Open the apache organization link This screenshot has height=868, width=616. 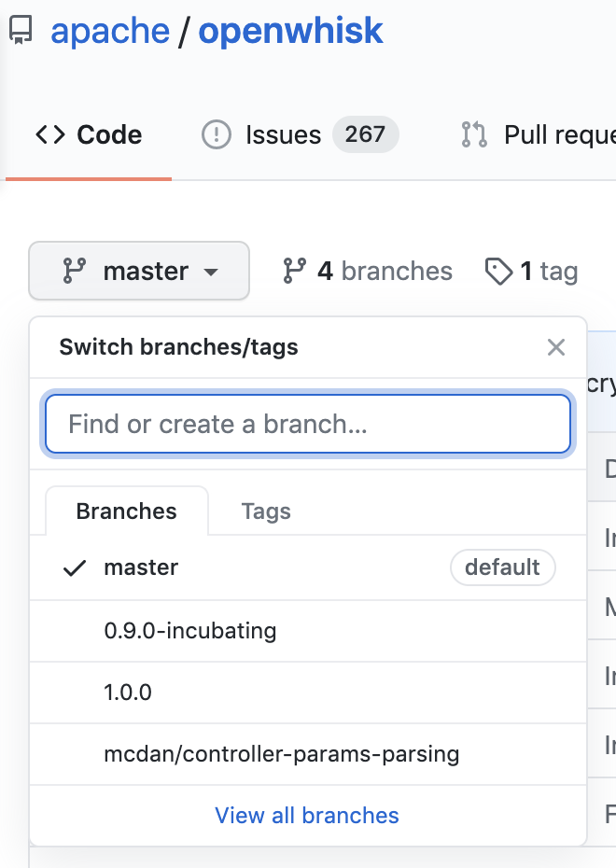coord(110,31)
